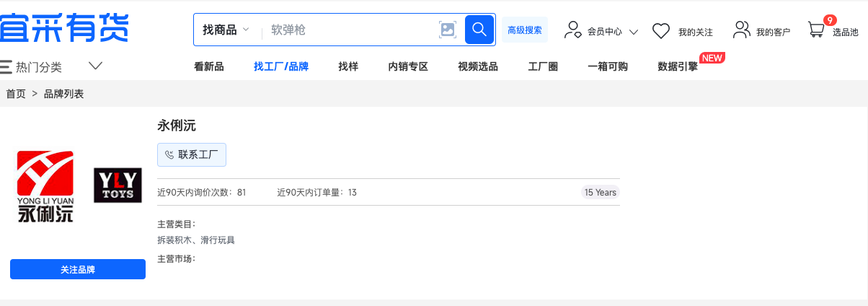Open the 一箱可购 menu item
Viewport: 868px width, 306px height.
click(x=608, y=66)
